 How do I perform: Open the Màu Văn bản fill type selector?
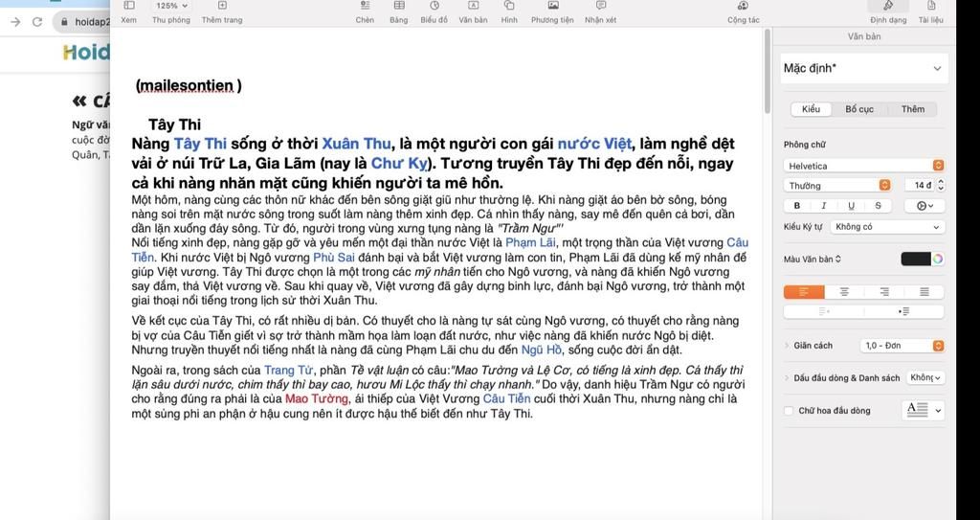click(813, 260)
